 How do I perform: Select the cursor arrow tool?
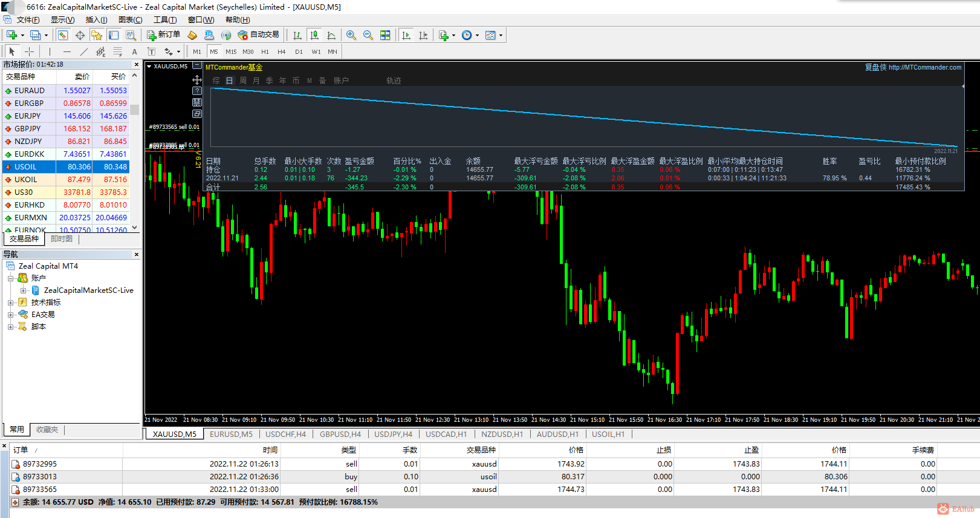point(12,51)
